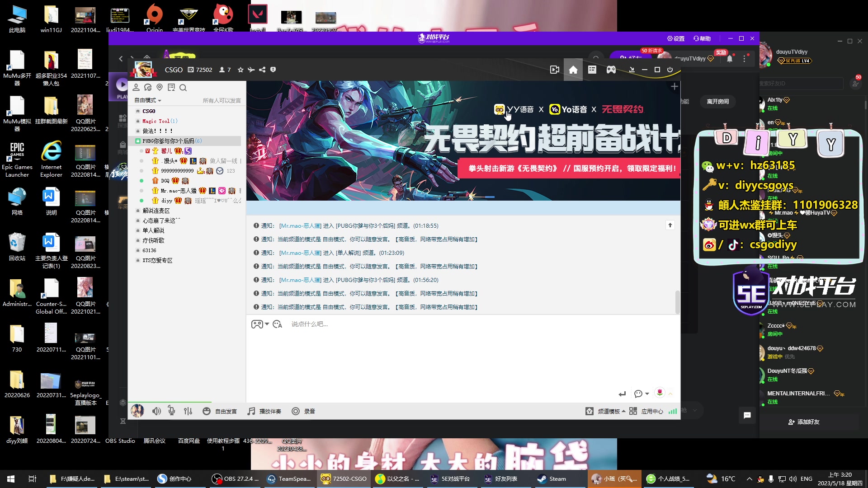Start recording with 录音 button
The image size is (868, 488).
304,411
